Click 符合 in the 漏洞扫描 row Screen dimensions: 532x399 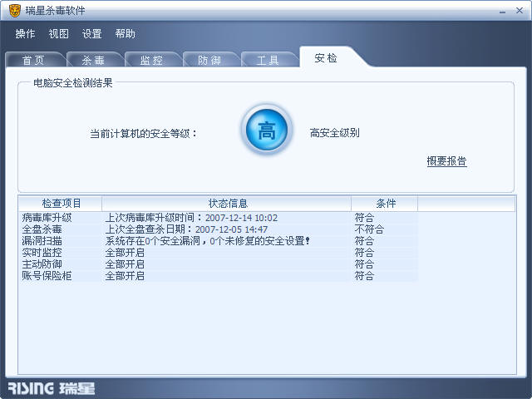pos(364,241)
